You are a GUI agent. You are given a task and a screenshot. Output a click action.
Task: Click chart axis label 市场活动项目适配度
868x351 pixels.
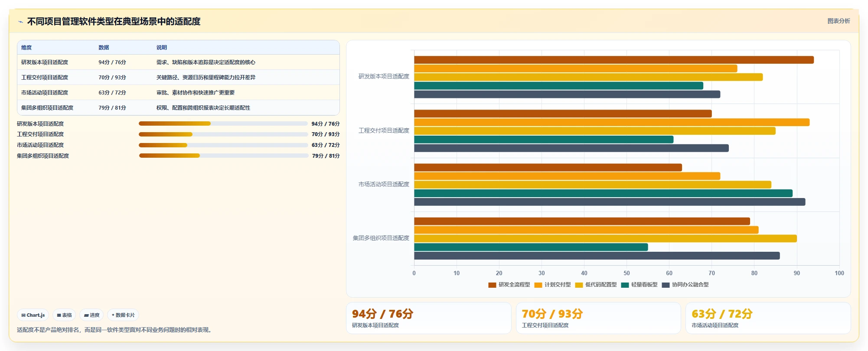point(384,184)
